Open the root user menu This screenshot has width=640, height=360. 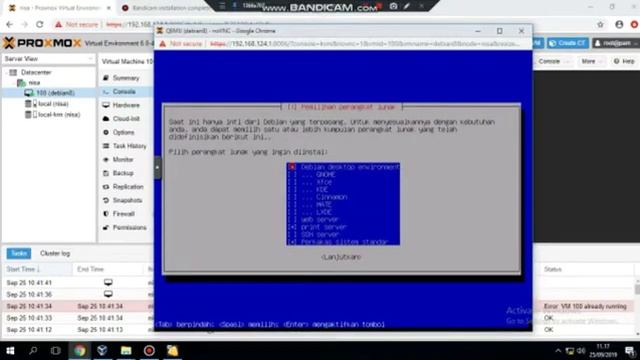coord(616,43)
